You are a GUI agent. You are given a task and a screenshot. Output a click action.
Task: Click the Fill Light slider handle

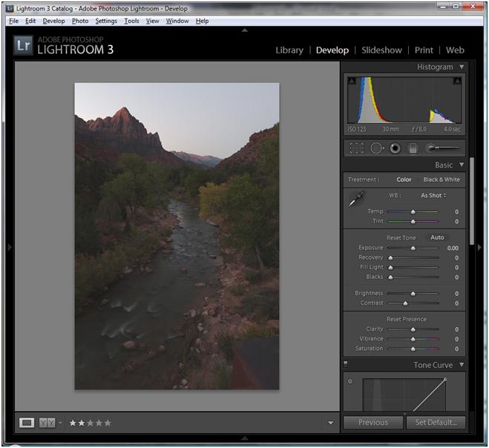[390, 268]
